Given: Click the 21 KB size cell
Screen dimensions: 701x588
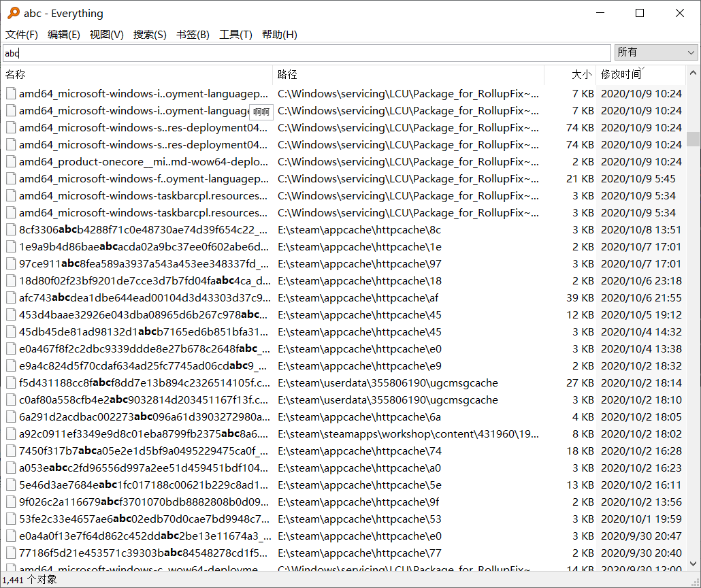Looking at the screenshot, I should pos(580,179).
